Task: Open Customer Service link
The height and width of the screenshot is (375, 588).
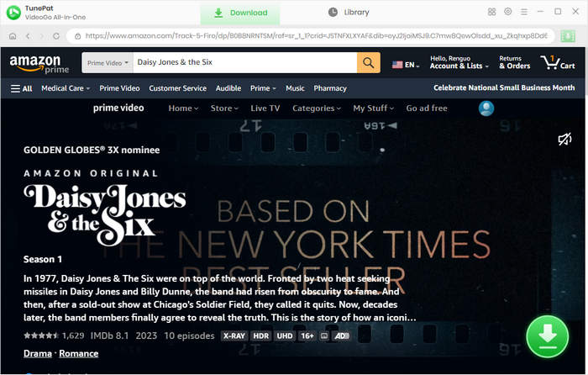Action: [x=177, y=88]
